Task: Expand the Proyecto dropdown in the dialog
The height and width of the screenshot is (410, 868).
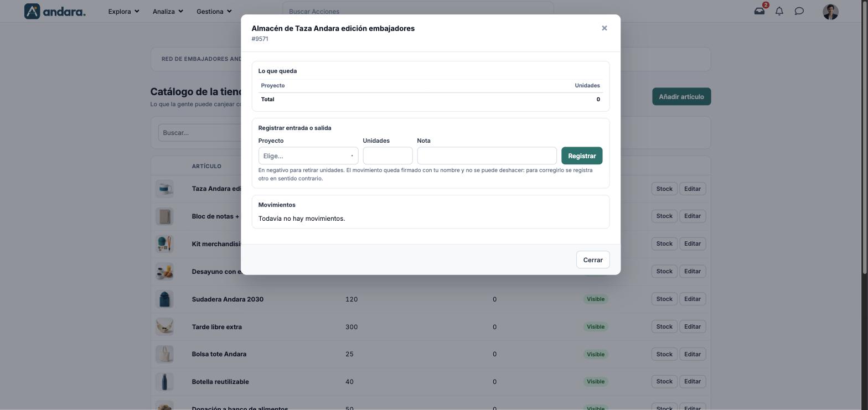Action: (308, 156)
